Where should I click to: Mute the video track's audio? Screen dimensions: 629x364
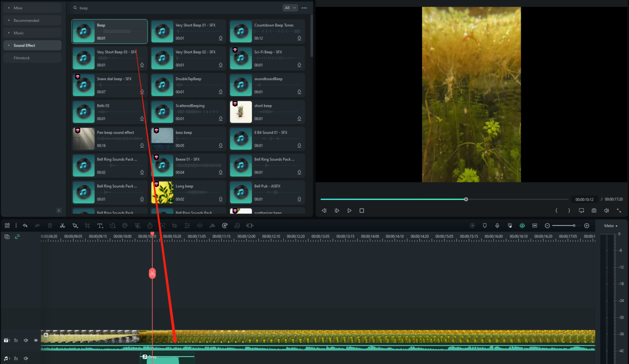[26, 340]
